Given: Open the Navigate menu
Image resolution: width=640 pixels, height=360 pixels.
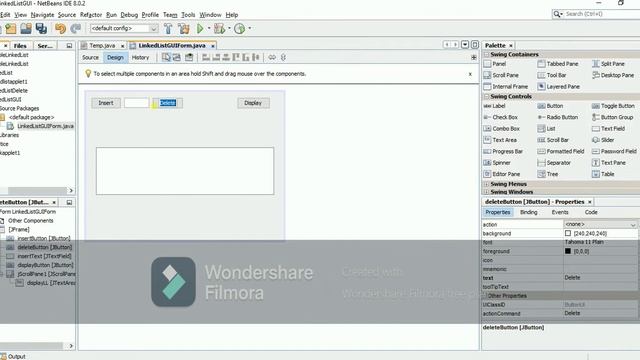Looking at the screenshot, I should [x=42, y=15].
